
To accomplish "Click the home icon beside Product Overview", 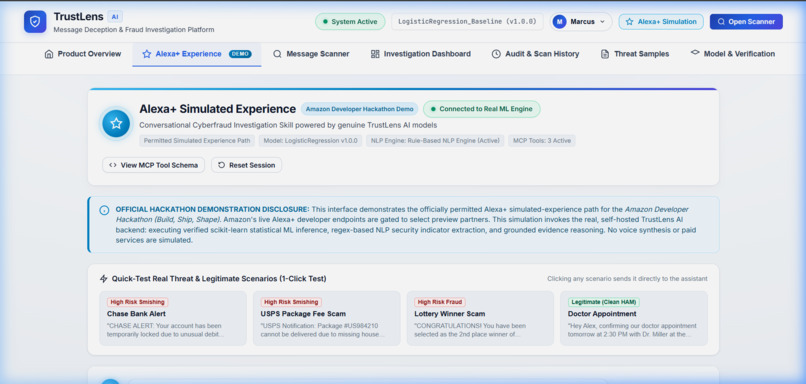I will click(49, 54).
